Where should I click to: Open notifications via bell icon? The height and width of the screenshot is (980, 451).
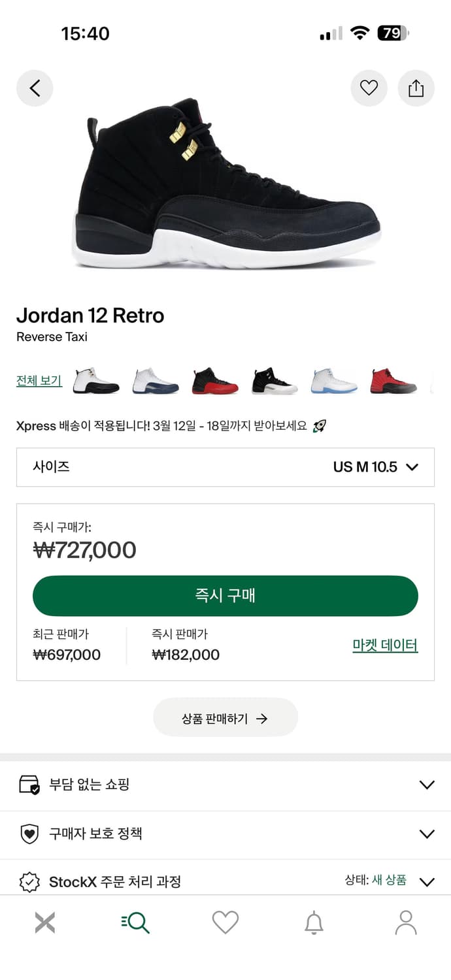point(315,922)
